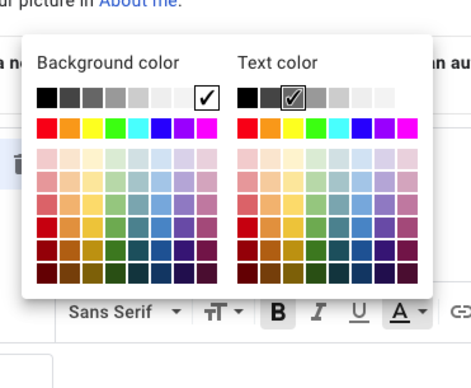This screenshot has height=388, width=471.
Task: Toggle underline formatting
Action: [359, 312]
